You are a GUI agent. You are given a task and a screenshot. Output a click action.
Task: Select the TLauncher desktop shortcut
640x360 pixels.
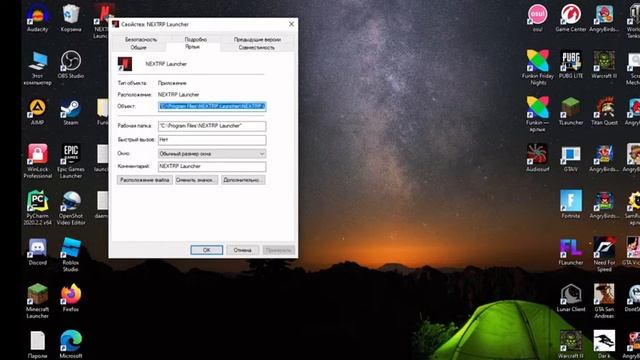(571, 111)
